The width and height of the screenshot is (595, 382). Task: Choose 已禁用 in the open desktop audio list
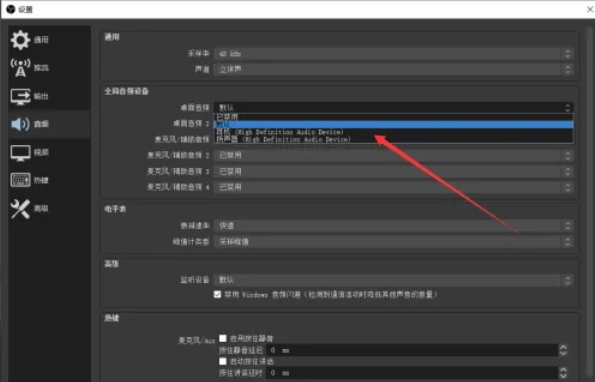pyautogui.click(x=394, y=117)
